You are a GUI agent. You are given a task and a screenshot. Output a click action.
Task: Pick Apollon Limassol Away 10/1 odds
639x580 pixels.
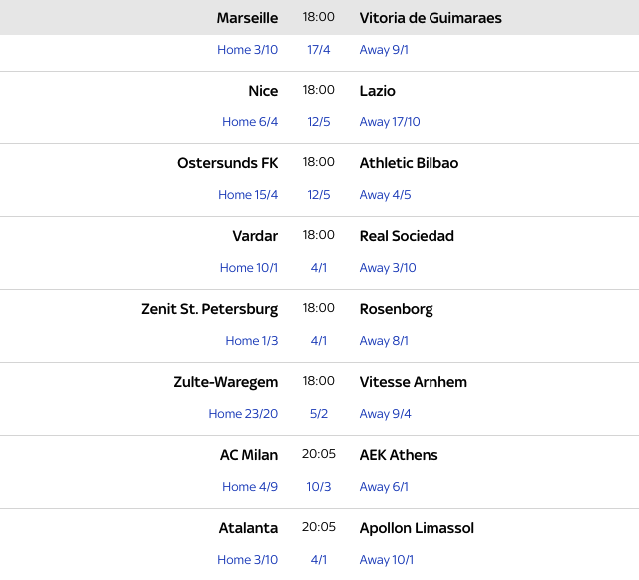click(x=387, y=560)
